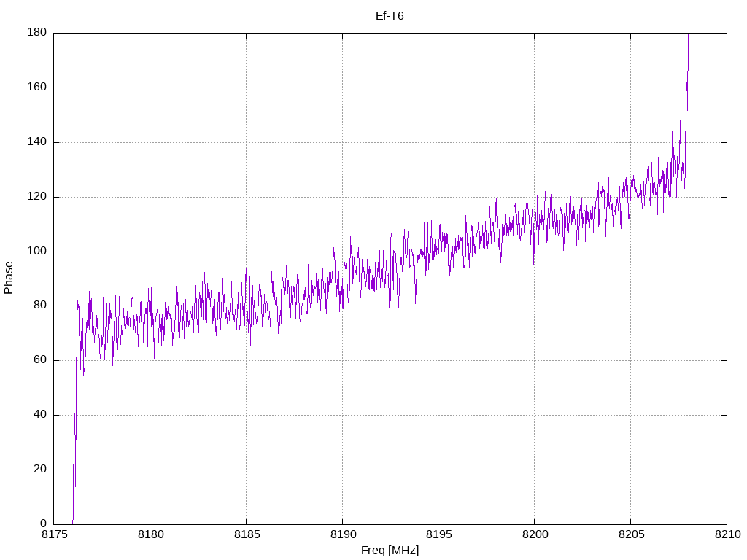Click the 8190 x-axis tick label
747x560 pixels.
[x=342, y=535]
